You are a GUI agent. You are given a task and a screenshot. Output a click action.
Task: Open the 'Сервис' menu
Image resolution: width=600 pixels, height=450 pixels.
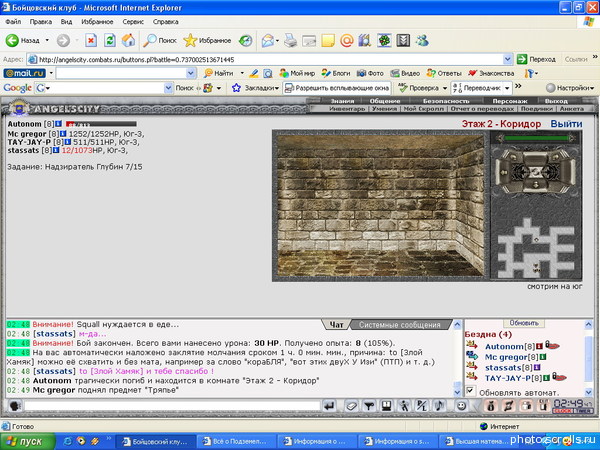pos(133,22)
